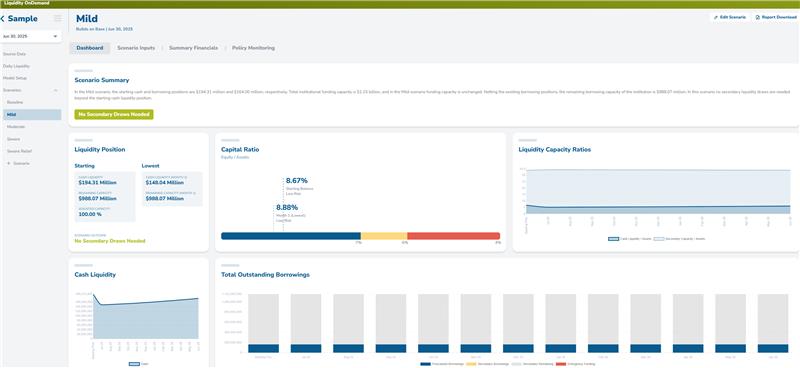Click the green No Secondary Draws Needed badge
Image resolution: width=800 pixels, height=368 pixels.
[114, 115]
